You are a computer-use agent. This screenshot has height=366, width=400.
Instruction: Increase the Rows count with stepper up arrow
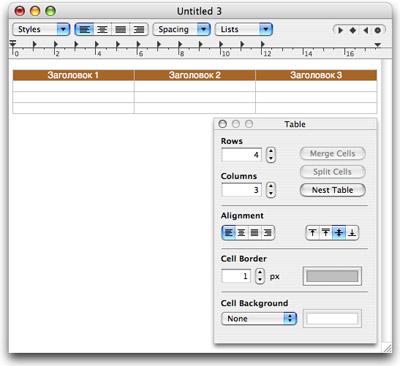pyautogui.click(x=271, y=151)
